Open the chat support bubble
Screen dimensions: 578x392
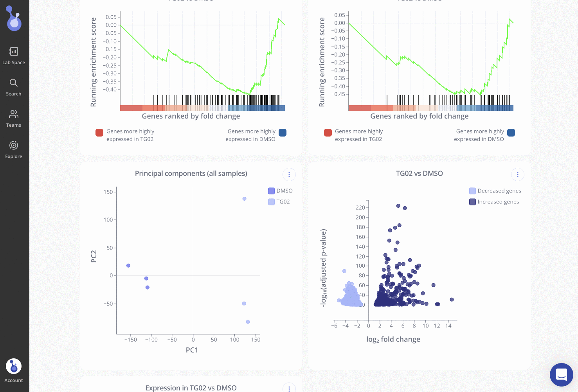click(x=561, y=375)
